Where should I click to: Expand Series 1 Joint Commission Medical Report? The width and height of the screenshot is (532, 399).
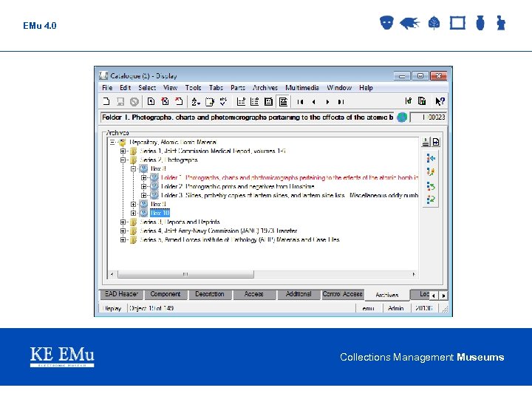[x=123, y=151]
